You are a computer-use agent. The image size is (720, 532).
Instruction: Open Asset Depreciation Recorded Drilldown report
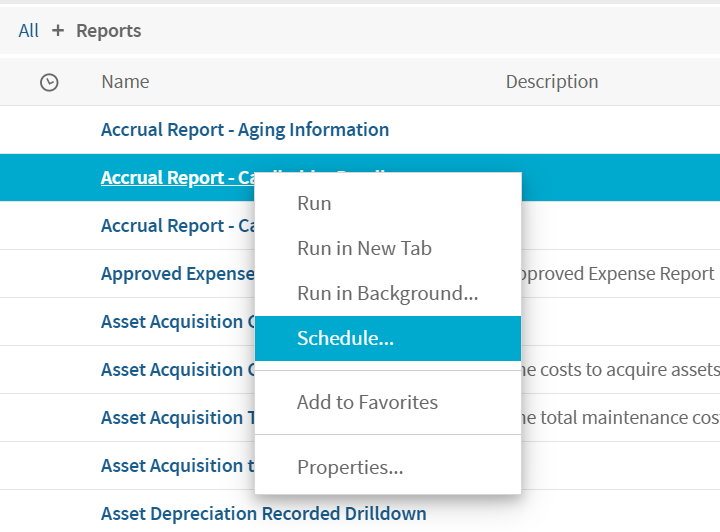[x=263, y=513]
